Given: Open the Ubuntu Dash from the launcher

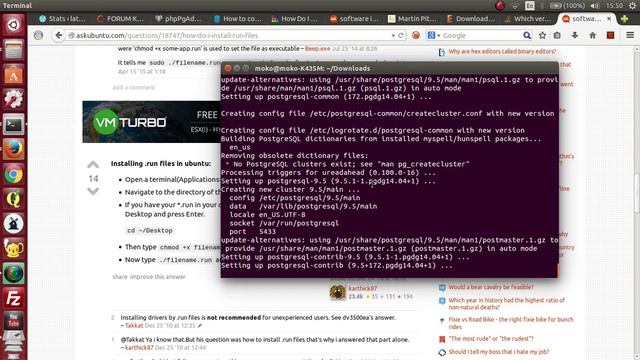Looking at the screenshot, I should tap(13, 25).
